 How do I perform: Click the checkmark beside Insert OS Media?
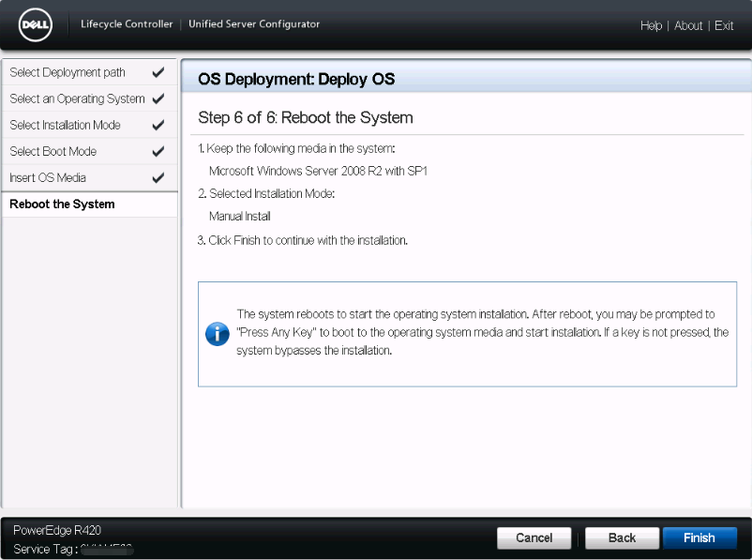(x=158, y=177)
